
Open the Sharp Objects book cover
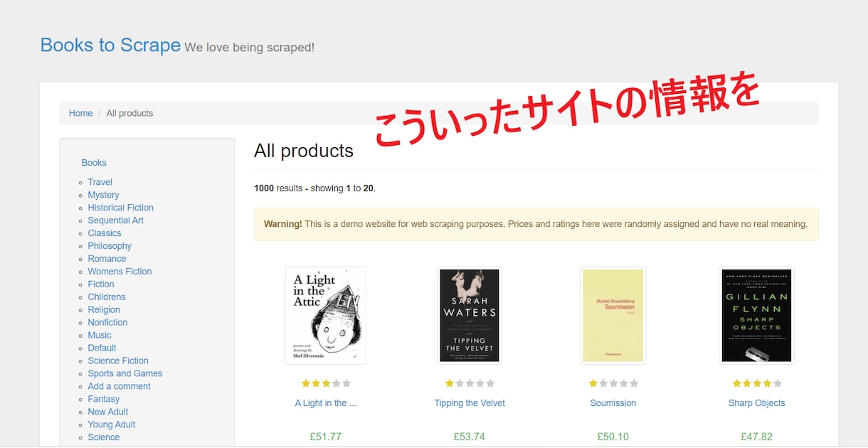[x=756, y=316]
